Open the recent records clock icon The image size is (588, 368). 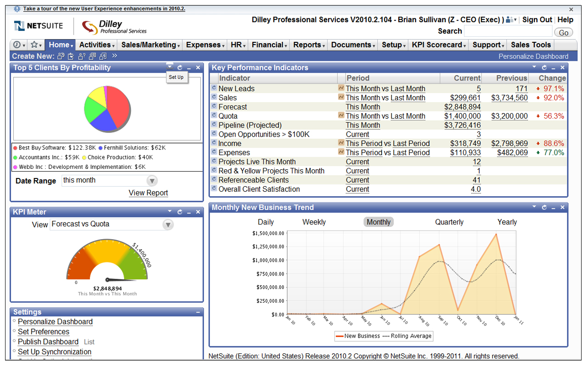coord(18,45)
